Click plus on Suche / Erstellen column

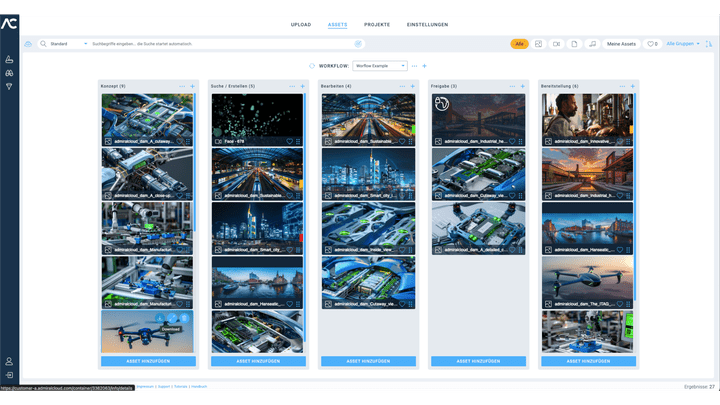[303, 86]
